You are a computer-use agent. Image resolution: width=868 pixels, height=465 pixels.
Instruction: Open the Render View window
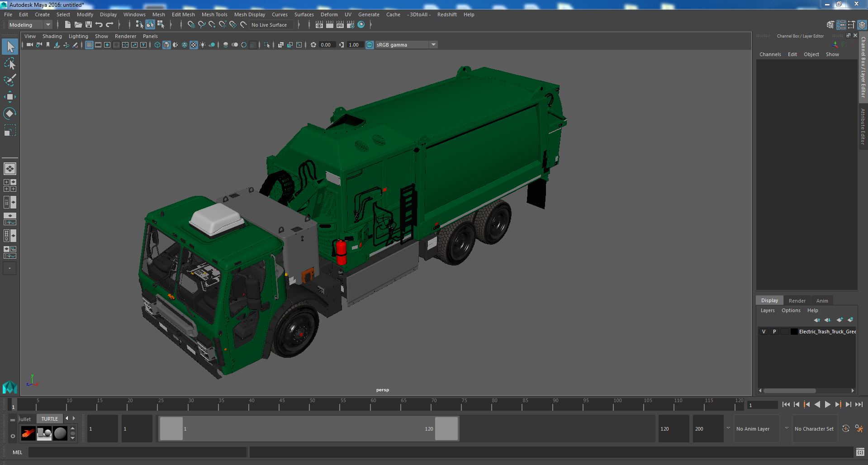point(319,25)
